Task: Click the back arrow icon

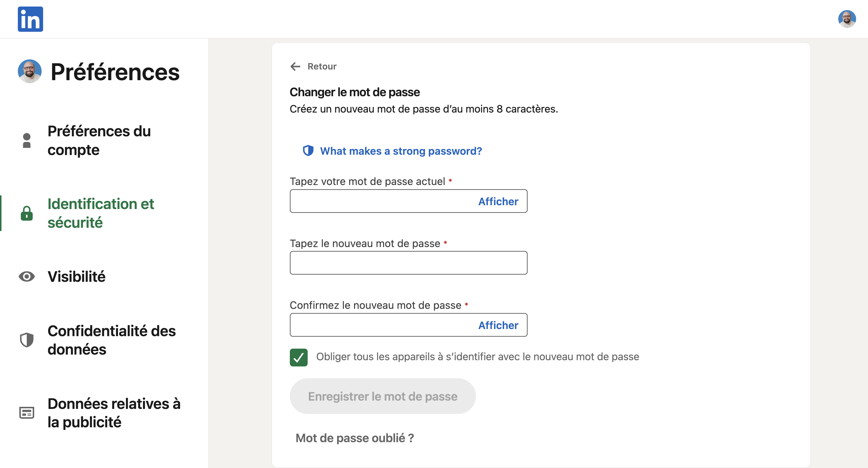Action: (x=295, y=66)
